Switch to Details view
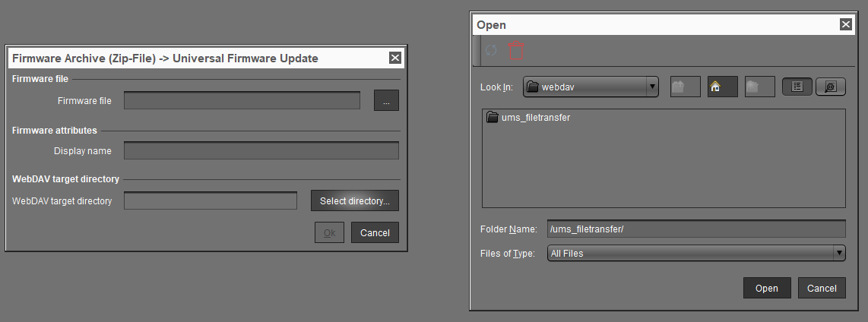Viewport: 868px width, 322px height. [831, 87]
